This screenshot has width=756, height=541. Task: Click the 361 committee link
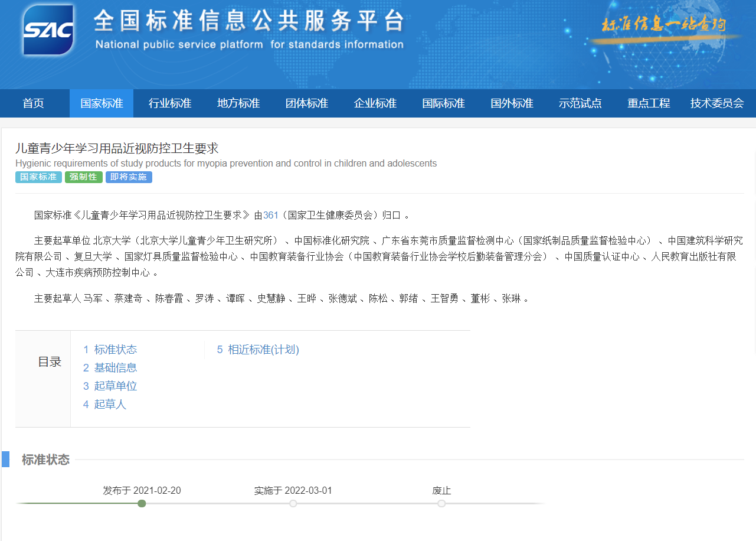point(270,216)
